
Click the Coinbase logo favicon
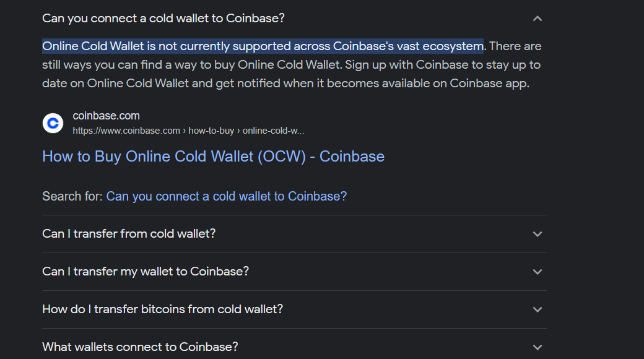(x=53, y=123)
